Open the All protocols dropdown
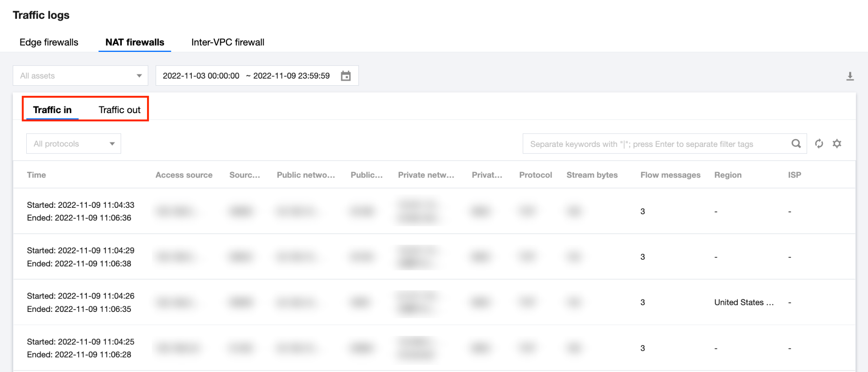The height and width of the screenshot is (372, 868). (74, 144)
